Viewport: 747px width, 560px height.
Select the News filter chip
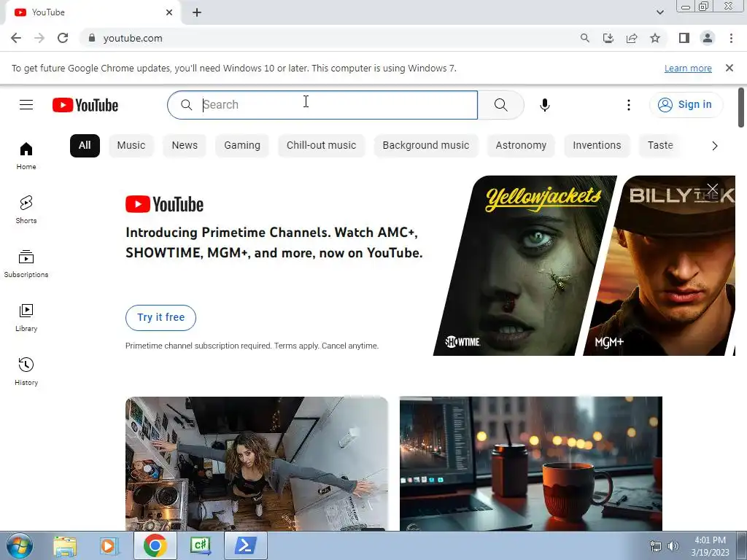185,146
